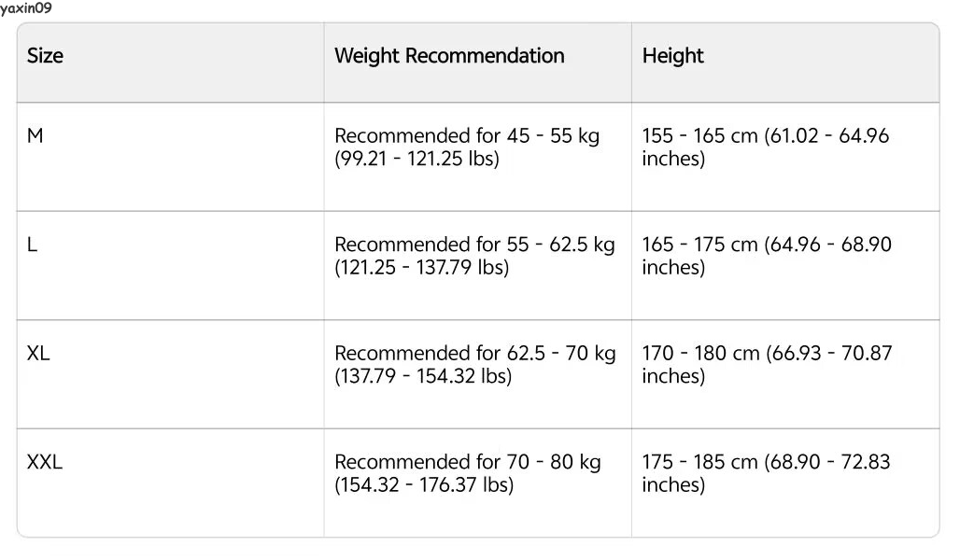Click the '(154.32 - 176.37 lbs)' text

pos(423,485)
